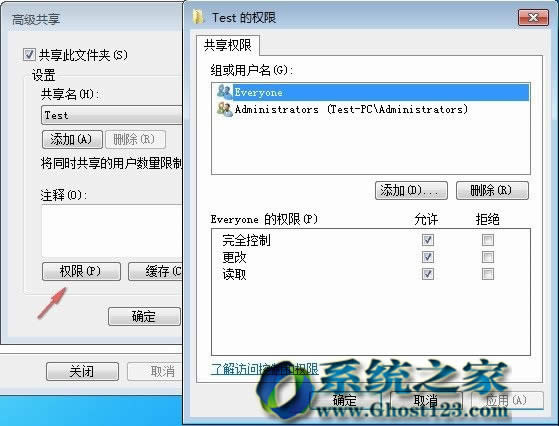Screen dimensions: 559x426
Task: Click the 完全控制 permission label
Action: pyautogui.click(x=246, y=240)
